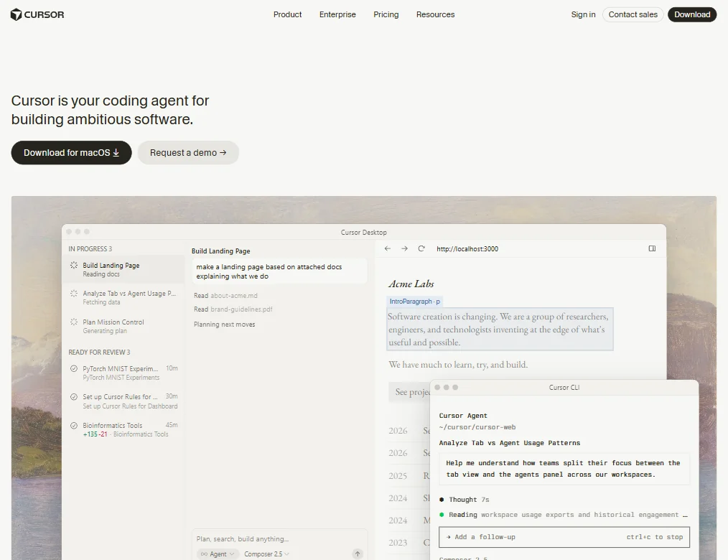The height and width of the screenshot is (560, 728).
Task: Click 'We have much to learn' sentence
Action: 458,365
